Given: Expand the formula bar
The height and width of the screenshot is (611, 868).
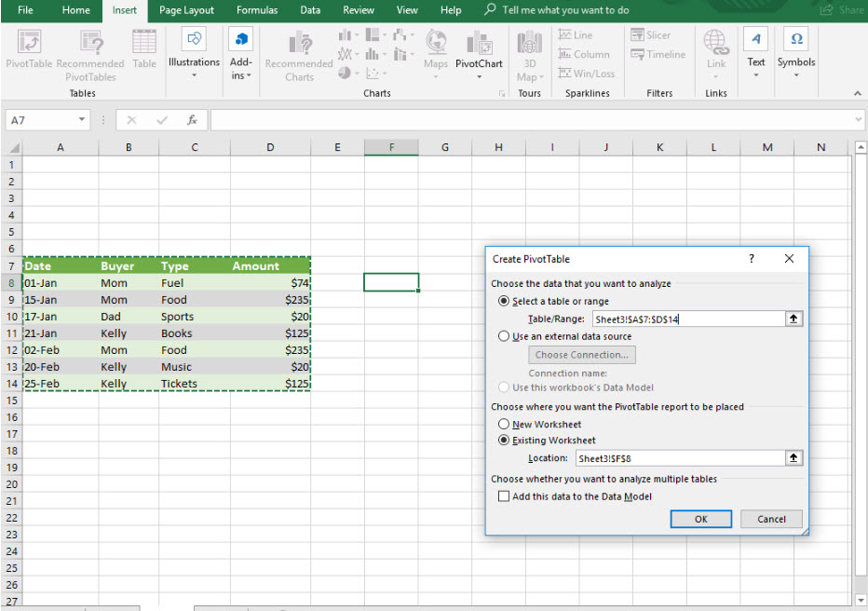Looking at the screenshot, I should [x=858, y=120].
